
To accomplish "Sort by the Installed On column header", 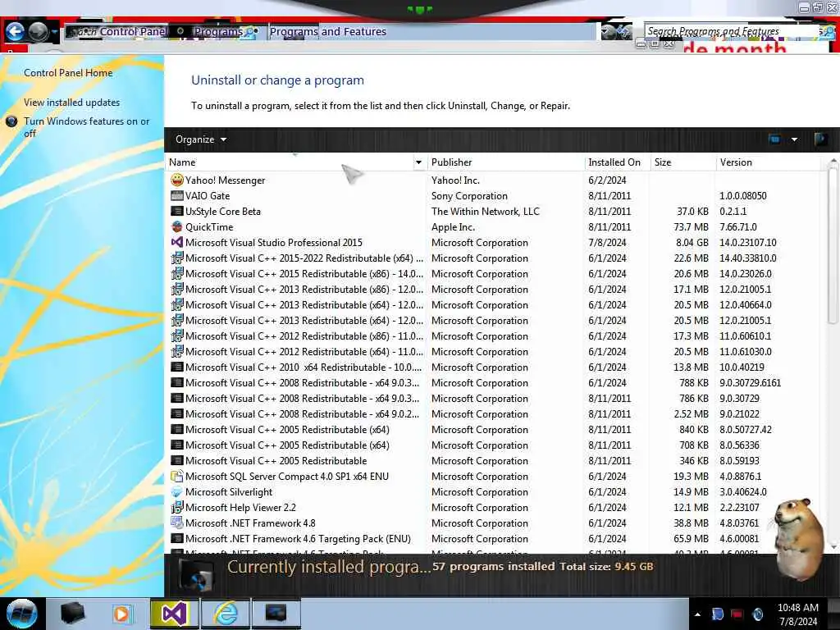I will pos(617,162).
